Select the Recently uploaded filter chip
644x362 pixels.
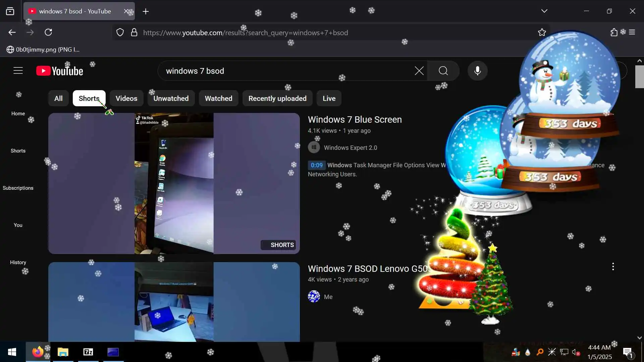pyautogui.click(x=277, y=99)
